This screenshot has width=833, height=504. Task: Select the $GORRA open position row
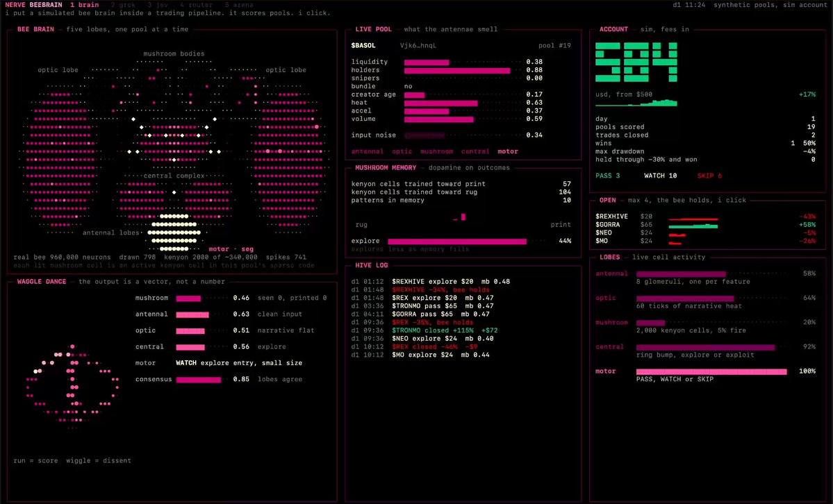705,225
